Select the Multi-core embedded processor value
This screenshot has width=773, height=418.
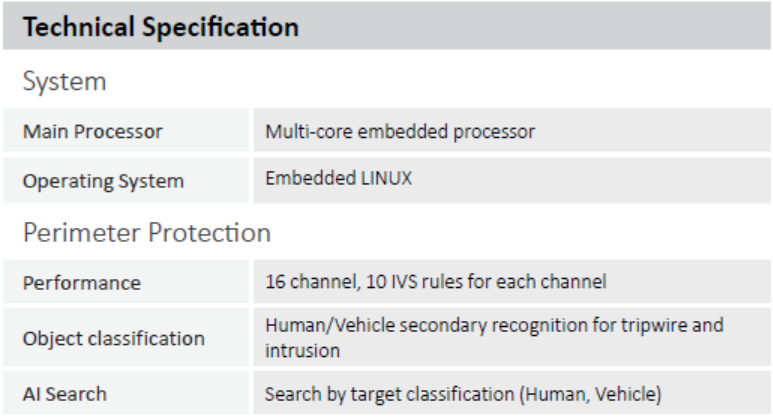point(400,132)
